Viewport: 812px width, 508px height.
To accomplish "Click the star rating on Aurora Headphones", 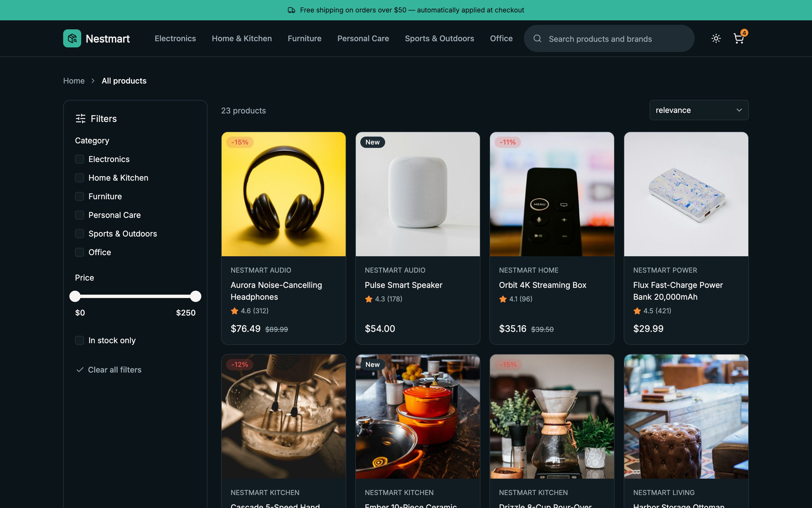I will [250, 311].
